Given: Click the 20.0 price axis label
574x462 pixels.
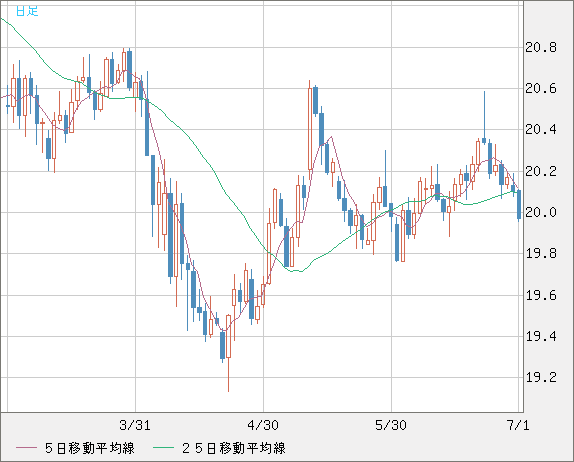Looking at the screenshot, I should pos(541,212).
